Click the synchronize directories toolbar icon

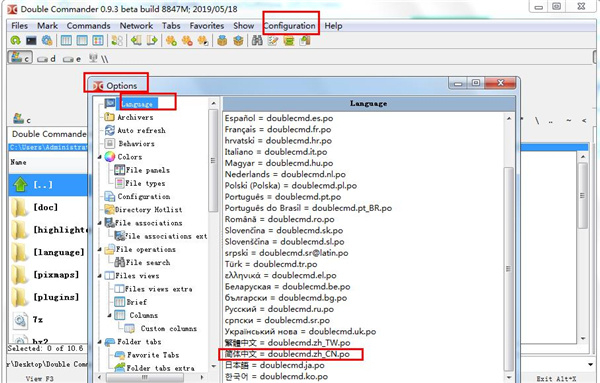point(289,40)
